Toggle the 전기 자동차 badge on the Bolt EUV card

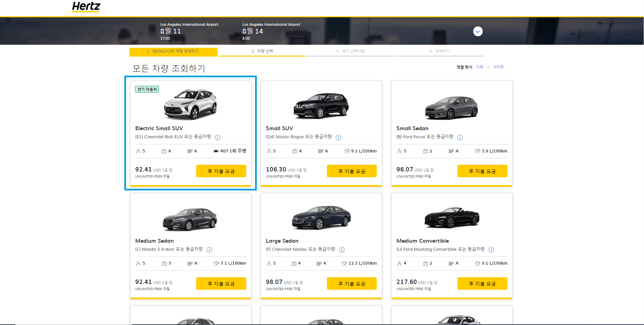point(147,89)
